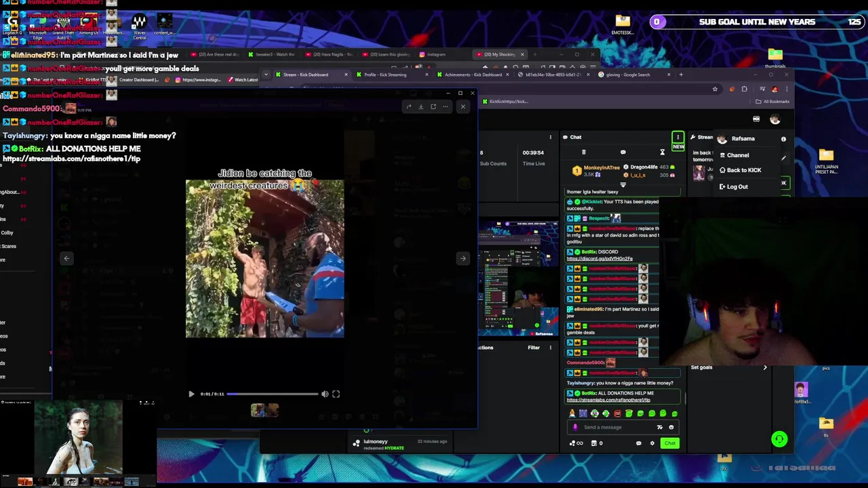Click the download icon in media viewer

420,106
